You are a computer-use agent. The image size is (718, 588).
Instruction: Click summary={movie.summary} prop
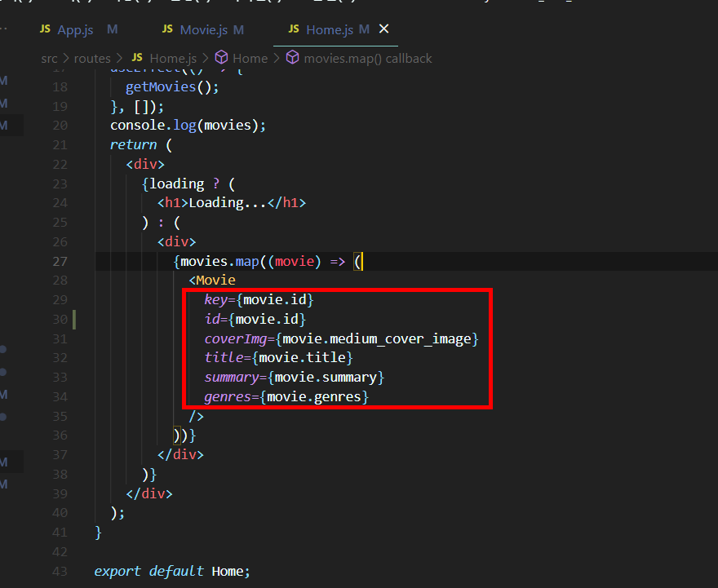294,378
